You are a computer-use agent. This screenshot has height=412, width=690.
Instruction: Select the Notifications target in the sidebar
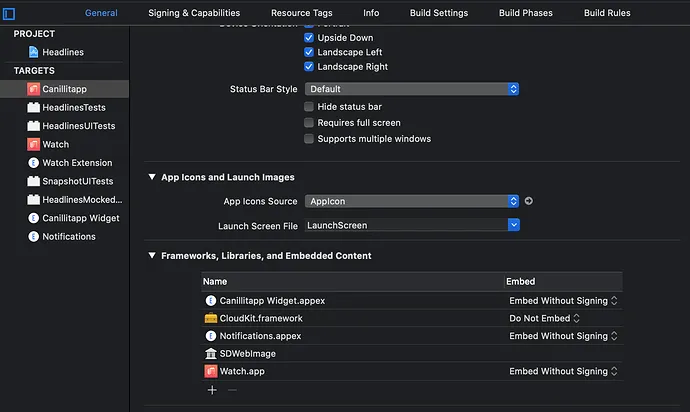(68, 236)
